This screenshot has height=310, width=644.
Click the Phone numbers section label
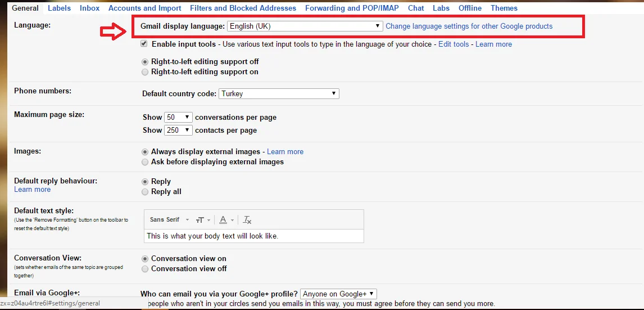(x=43, y=91)
